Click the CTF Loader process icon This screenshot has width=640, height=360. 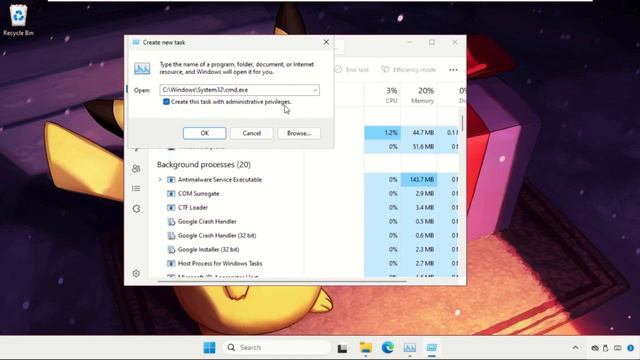pyautogui.click(x=171, y=207)
